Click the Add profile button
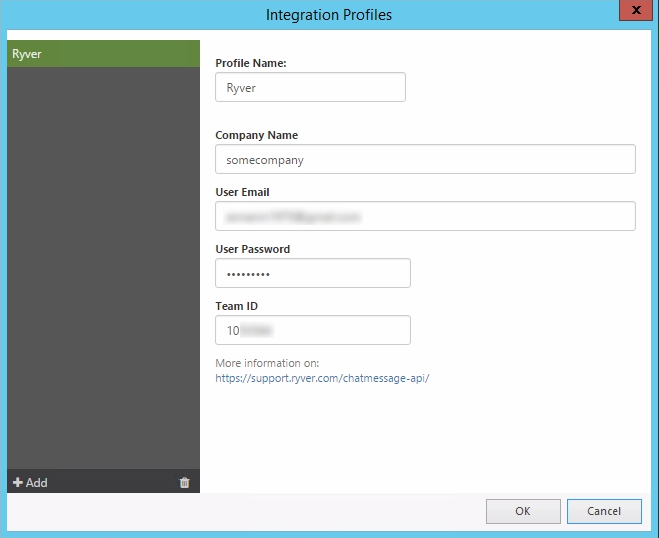The width and height of the screenshot is (659, 538). 30,483
